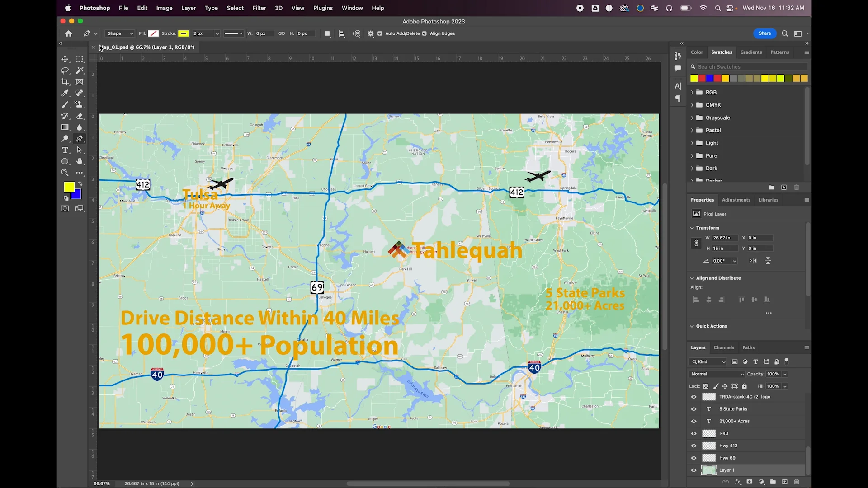Select the Crop tool
The height and width of the screenshot is (488, 868).
[x=65, y=82]
